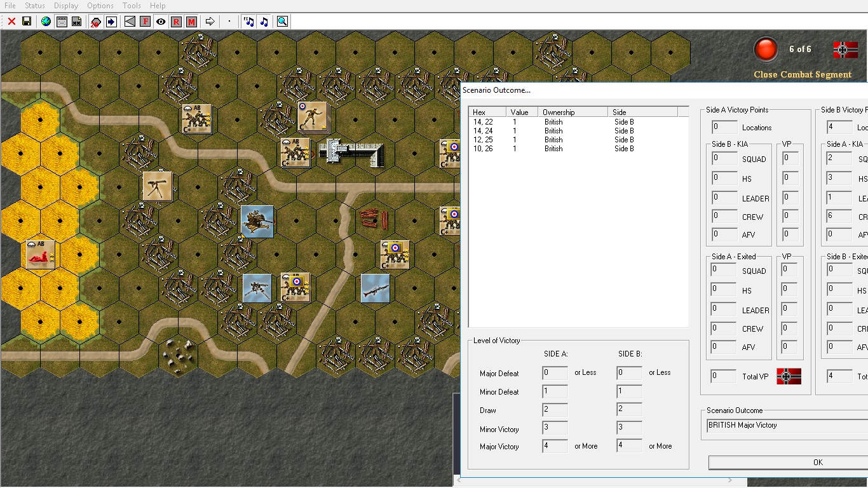Click the German flag beside turn counter

point(846,50)
